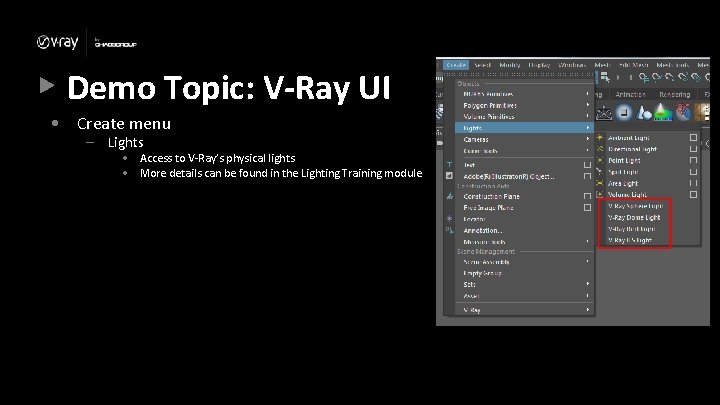
Task: Click the Locator icon
Action: (450, 219)
